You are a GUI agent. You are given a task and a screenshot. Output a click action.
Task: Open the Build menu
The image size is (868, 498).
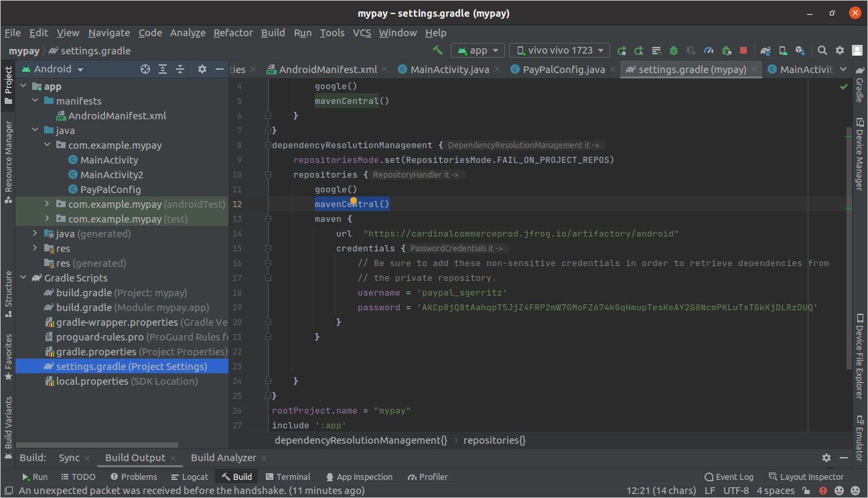coord(273,33)
